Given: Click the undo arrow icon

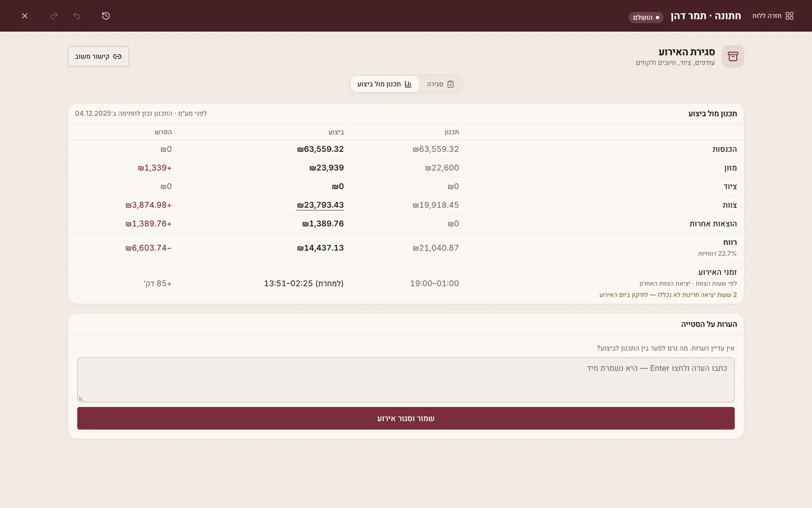Looking at the screenshot, I should 77,16.
